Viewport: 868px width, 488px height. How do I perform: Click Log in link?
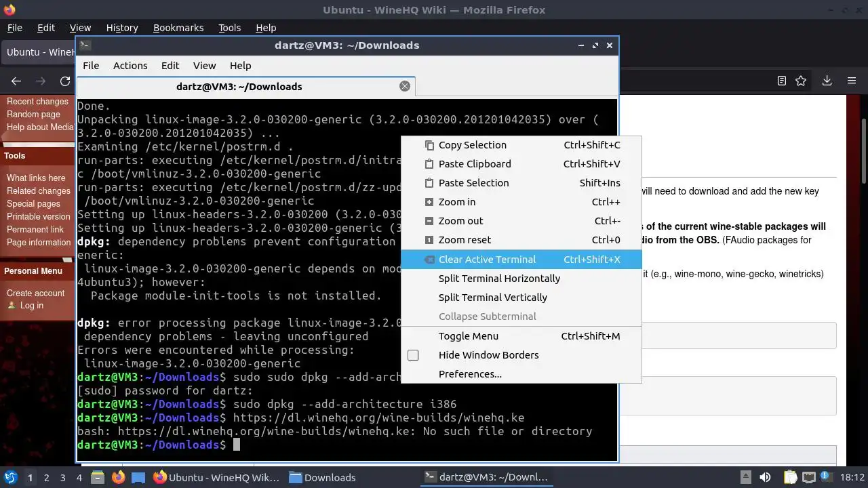click(x=31, y=306)
